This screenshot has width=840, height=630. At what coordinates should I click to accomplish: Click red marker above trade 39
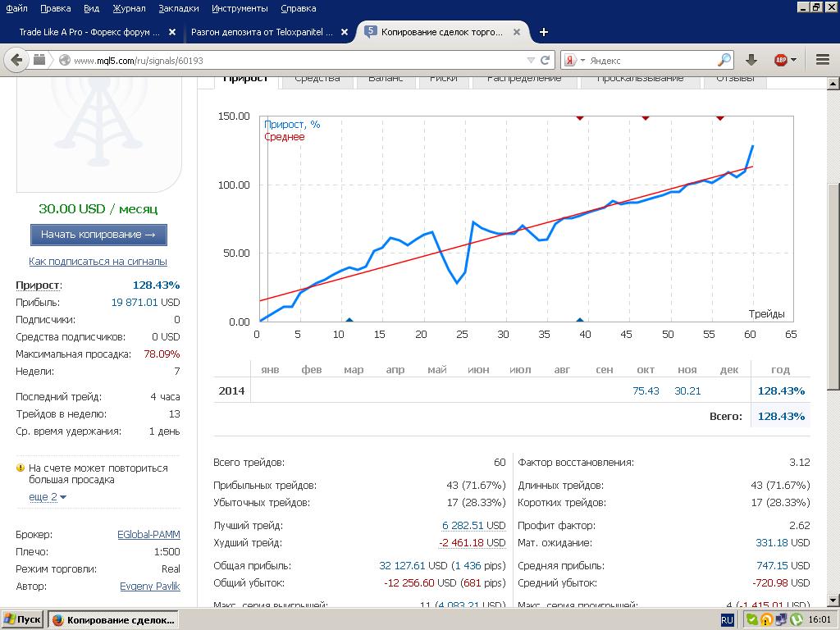point(580,117)
